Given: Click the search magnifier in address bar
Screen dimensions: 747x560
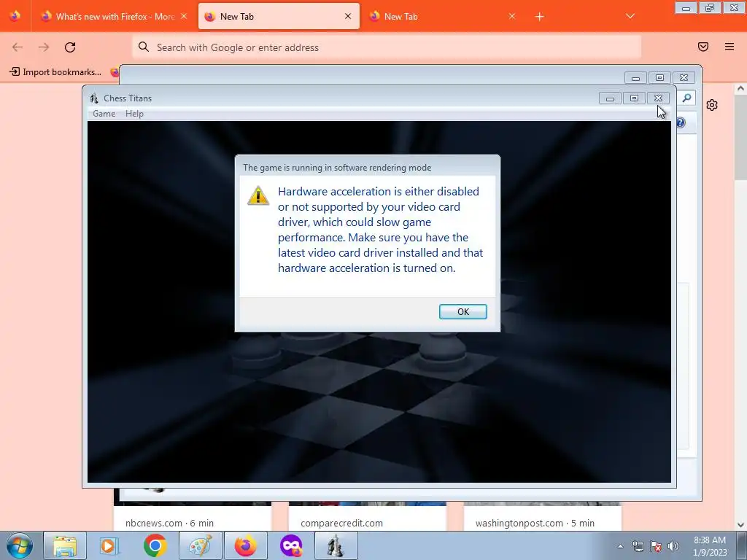Looking at the screenshot, I should point(144,47).
